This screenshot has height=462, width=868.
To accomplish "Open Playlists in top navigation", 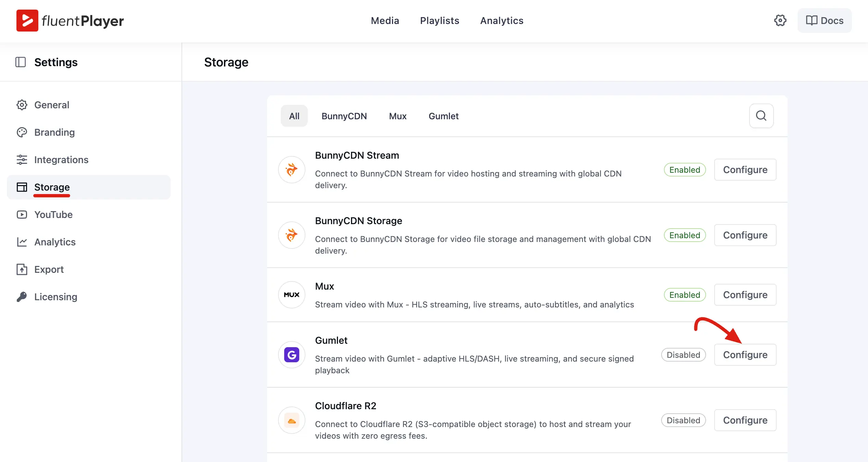I will click(440, 21).
